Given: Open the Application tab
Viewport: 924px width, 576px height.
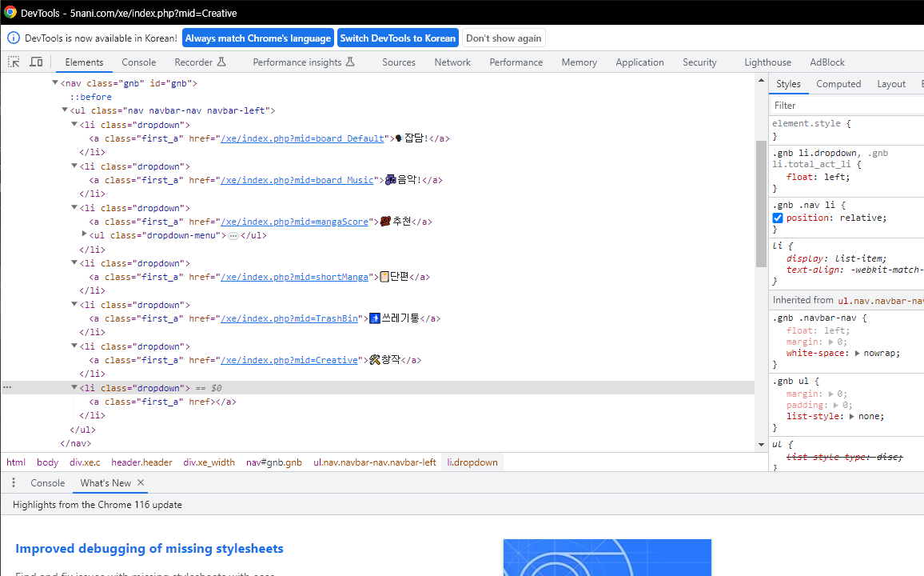Looking at the screenshot, I should coord(640,62).
